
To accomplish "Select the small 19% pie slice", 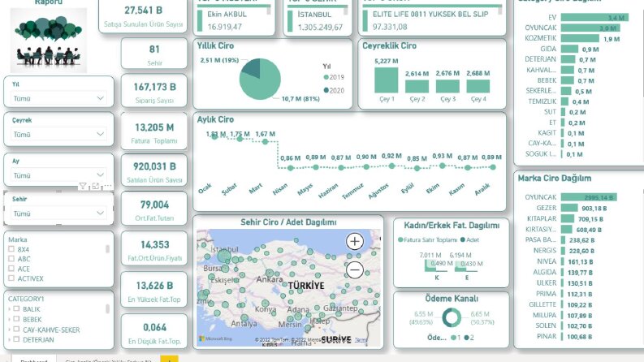I will coord(253,67).
